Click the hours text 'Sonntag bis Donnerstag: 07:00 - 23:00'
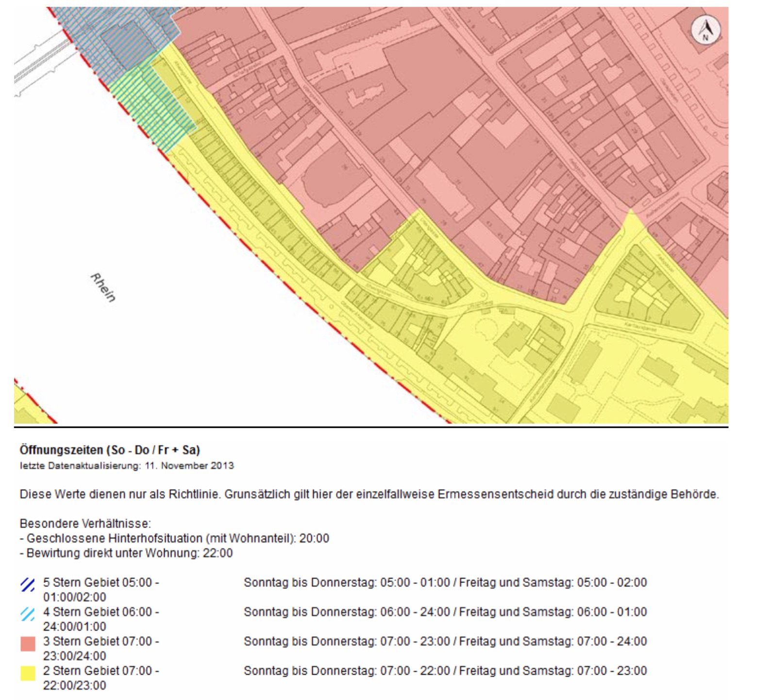The width and height of the screenshot is (771, 700). (347, 642)
